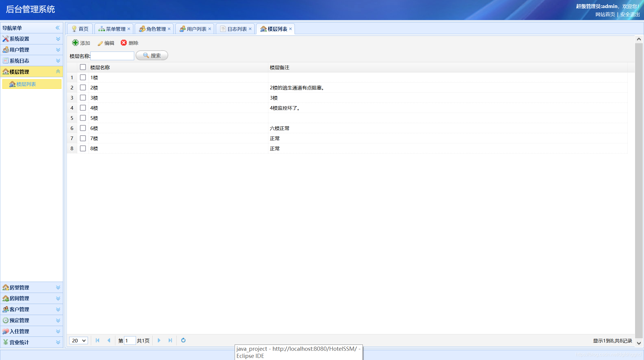
Task: Click the vertical scrollbar track
Action: tap(639, 191)
